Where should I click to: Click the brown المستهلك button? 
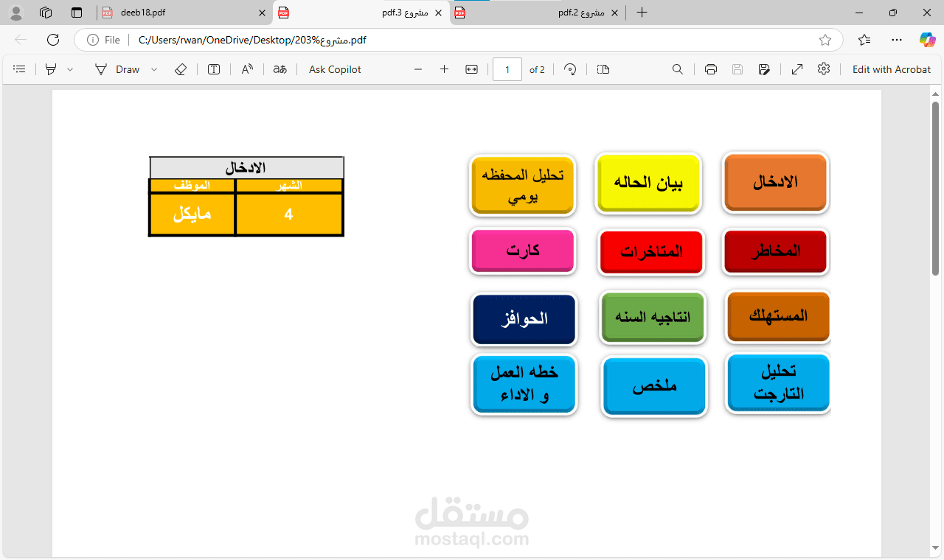coord(779,317)
